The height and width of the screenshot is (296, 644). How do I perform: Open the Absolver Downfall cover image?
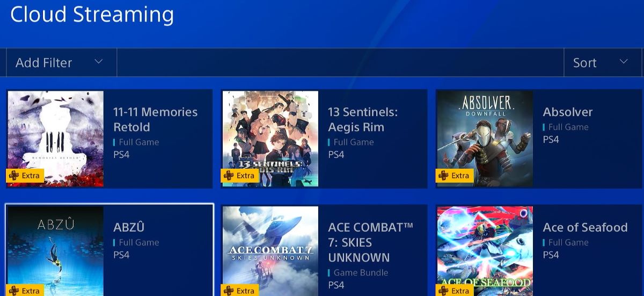pos(485,139)
